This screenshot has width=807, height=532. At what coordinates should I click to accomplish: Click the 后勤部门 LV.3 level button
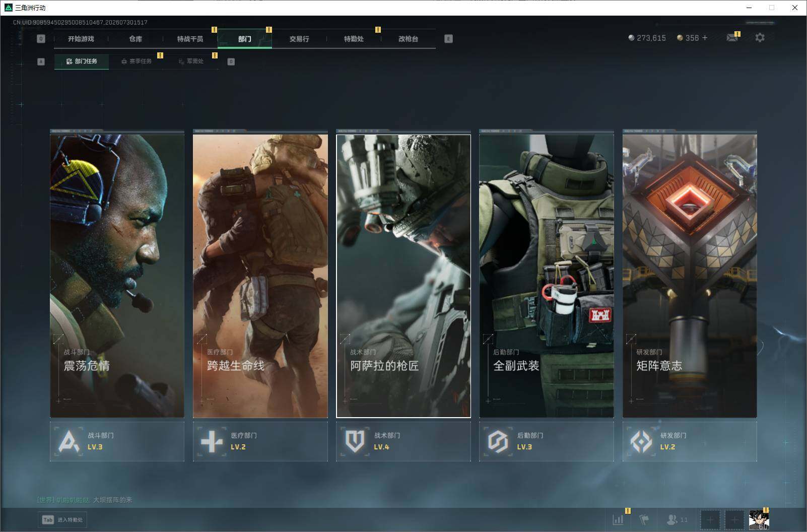pyautogui.click(x=547, y=441)
